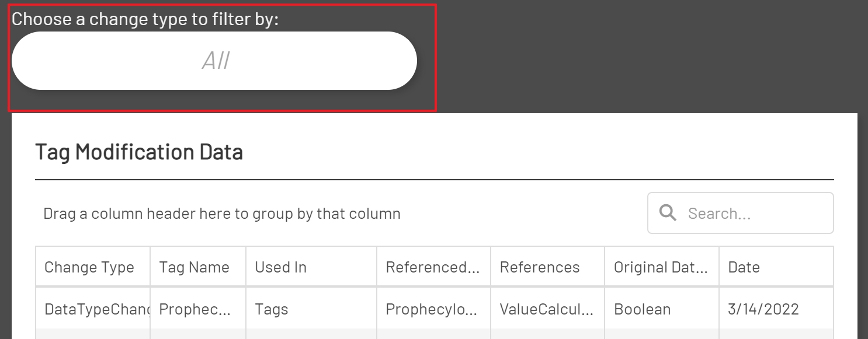868x339 pixels.
Task: Open the "All" change type filter dropdown
Action: tap(215, 60)
